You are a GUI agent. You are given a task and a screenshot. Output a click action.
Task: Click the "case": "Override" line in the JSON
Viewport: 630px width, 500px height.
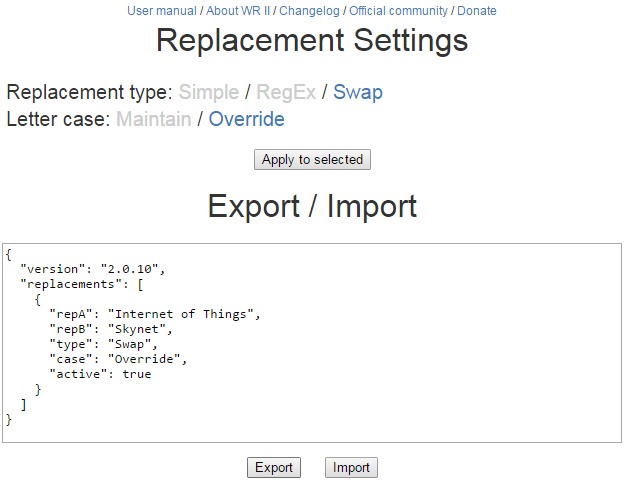[x=118, y=359]
